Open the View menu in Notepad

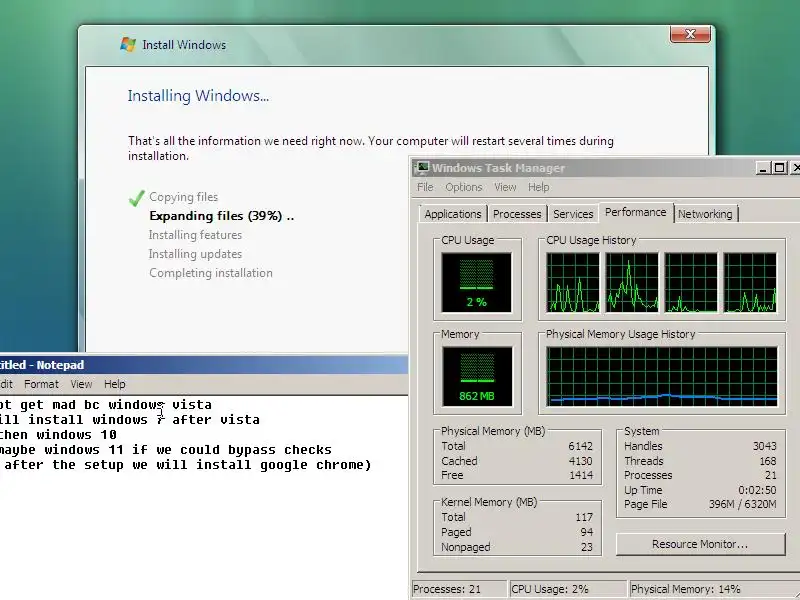coord(81,384)
